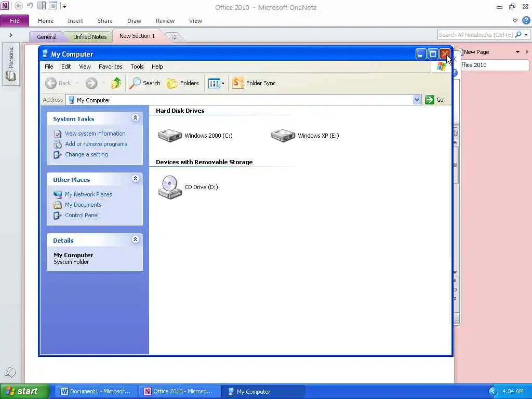Open File menu in My Computer

[x=49, y=66]
